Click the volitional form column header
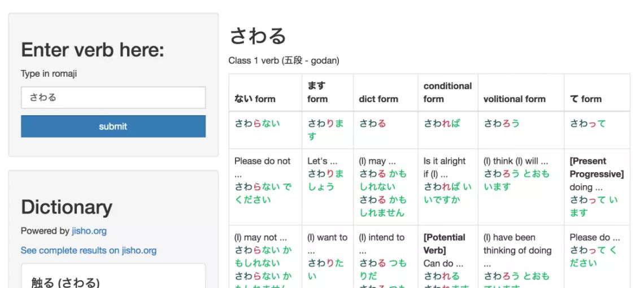The image size is (644, 288). (514, 99)
